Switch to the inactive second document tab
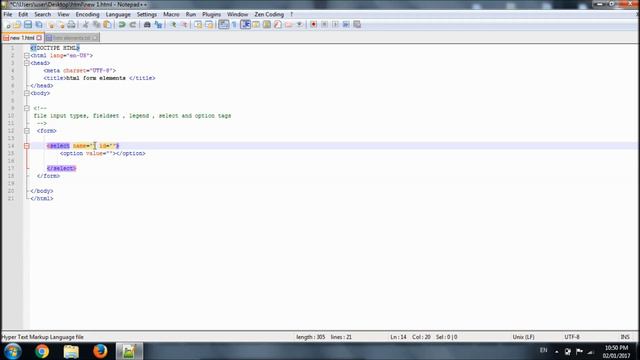This screenshot has height=360, width=640. 71,38
